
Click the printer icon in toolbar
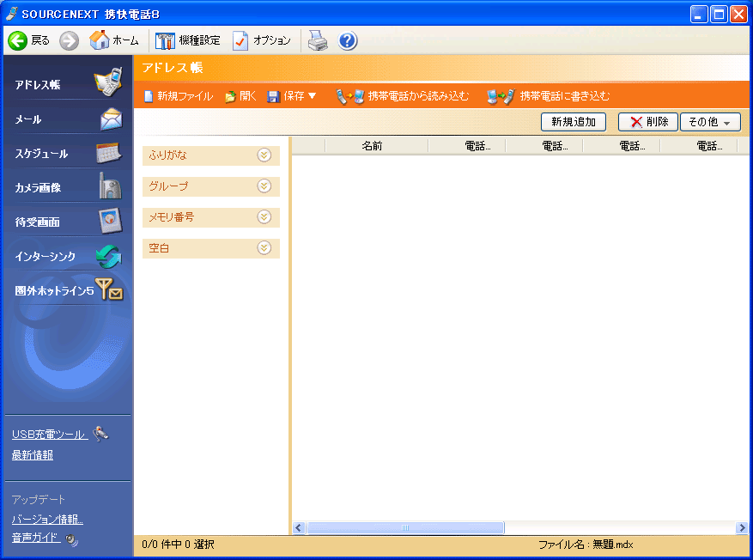[x=318, y=40]
